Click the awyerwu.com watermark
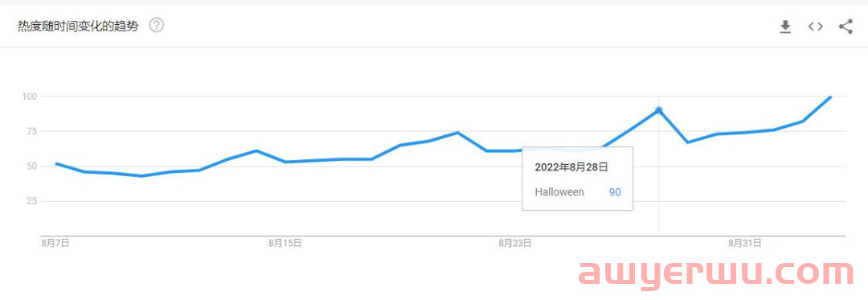Screen dimensions: 868x300 coord(716,273)
